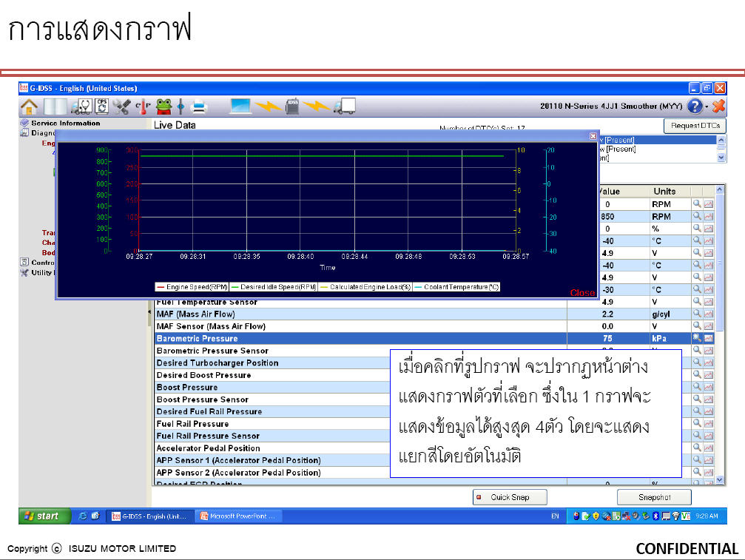Click magnifier icon in the 0 % row
Viewport: 745px width, 560px height.
click(697, 228)
